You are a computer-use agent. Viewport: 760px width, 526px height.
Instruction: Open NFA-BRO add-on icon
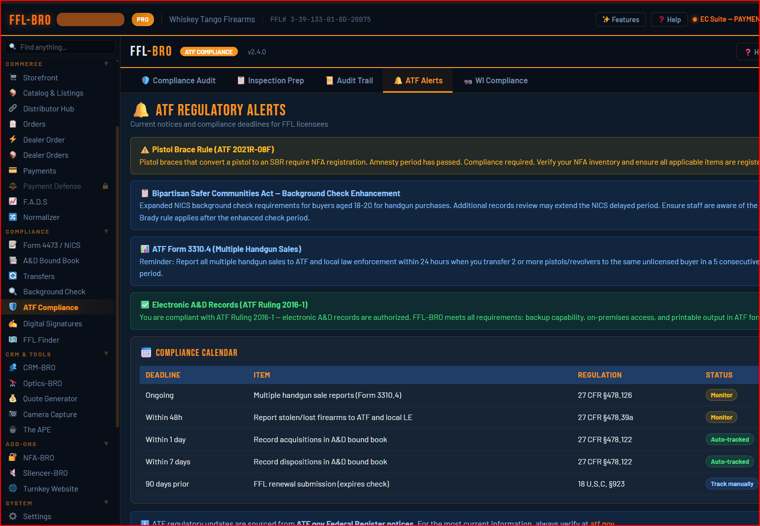pyautogui.click(x=13, y=458)
